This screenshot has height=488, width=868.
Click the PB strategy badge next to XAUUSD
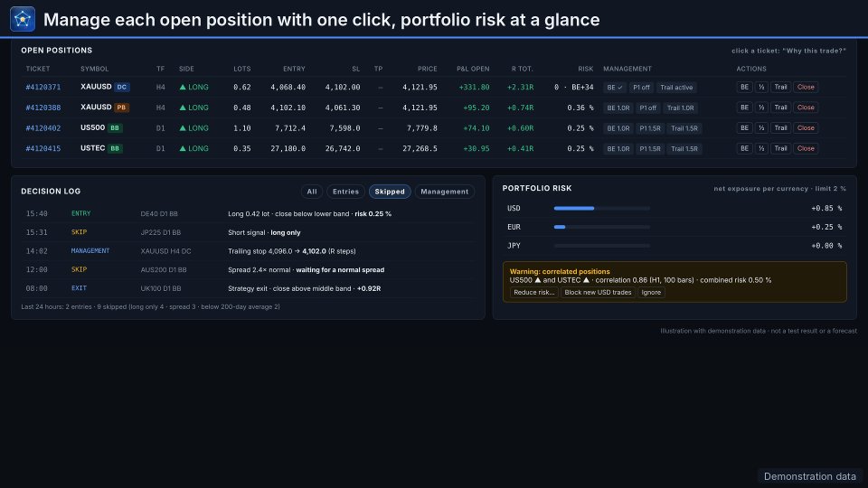(121, 108)
